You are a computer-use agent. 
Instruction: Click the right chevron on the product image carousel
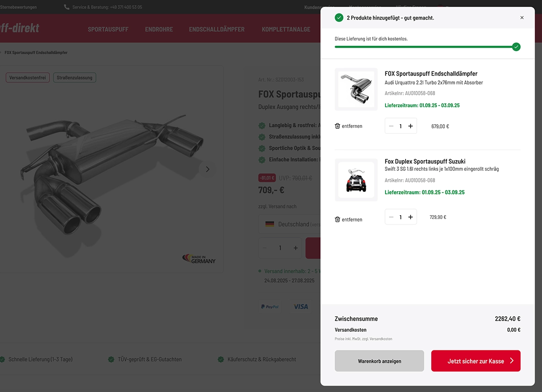pos(207,169)
